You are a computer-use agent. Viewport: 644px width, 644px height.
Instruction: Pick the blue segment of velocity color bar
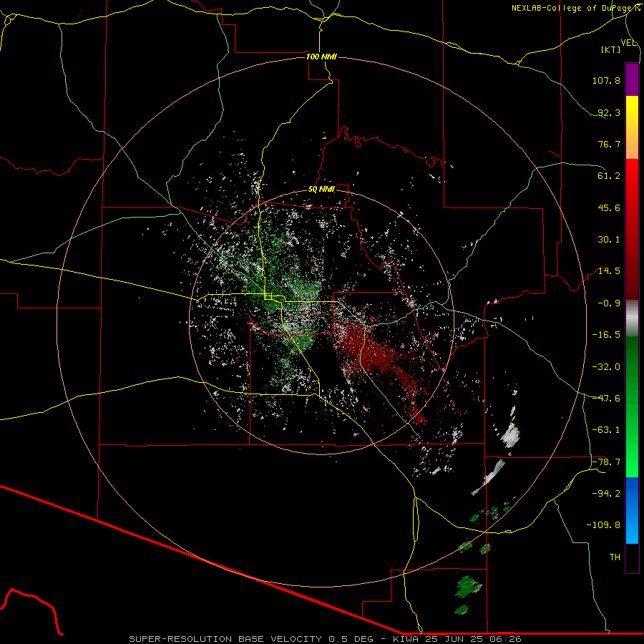click(632, 510)
